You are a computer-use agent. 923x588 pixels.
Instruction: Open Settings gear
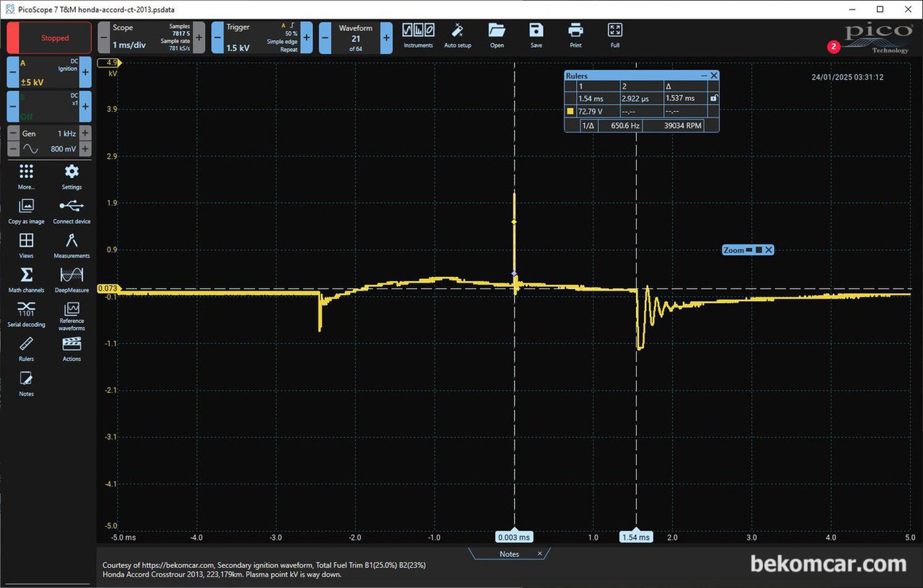tap(71, 176)
